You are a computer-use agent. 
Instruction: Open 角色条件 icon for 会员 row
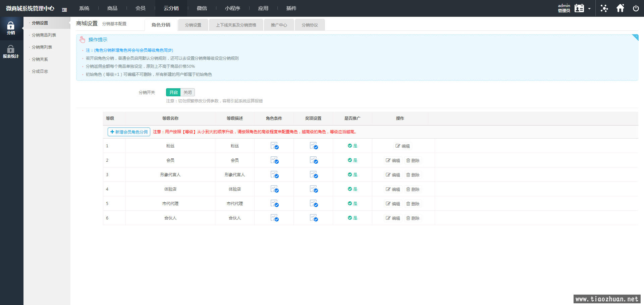274,160
